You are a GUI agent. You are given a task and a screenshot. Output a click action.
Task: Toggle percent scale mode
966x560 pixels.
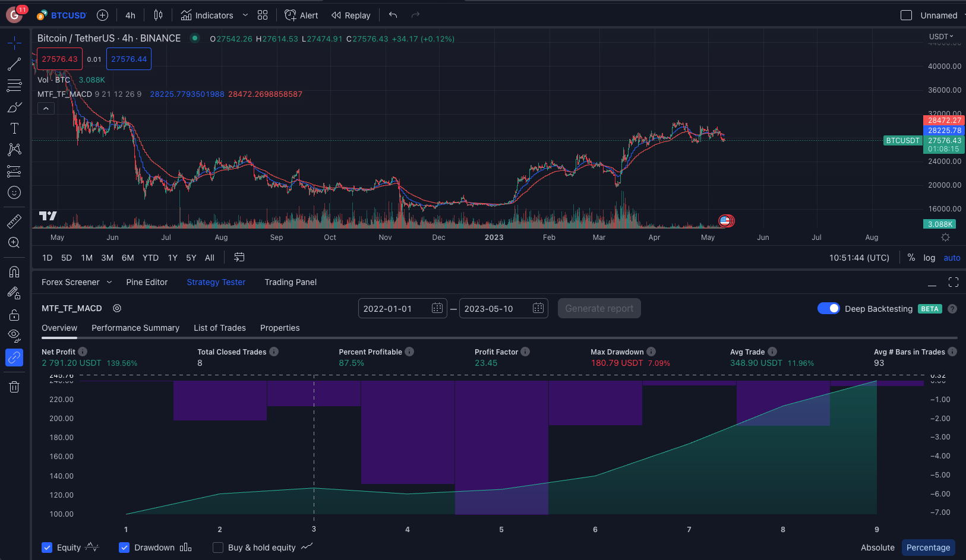pos(911,258)
